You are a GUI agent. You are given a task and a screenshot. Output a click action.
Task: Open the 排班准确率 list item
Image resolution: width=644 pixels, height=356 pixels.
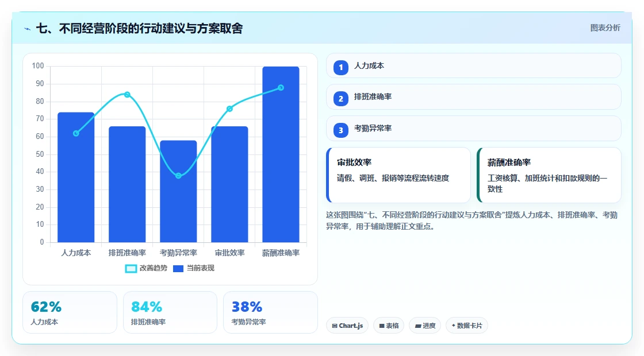tap(474, 97)
